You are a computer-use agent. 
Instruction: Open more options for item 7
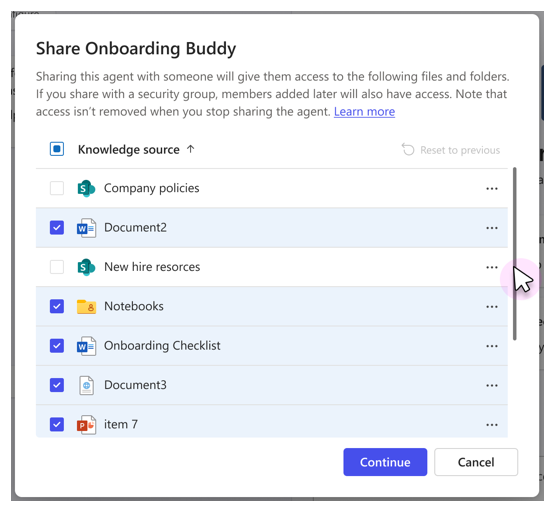pos(492,425)
